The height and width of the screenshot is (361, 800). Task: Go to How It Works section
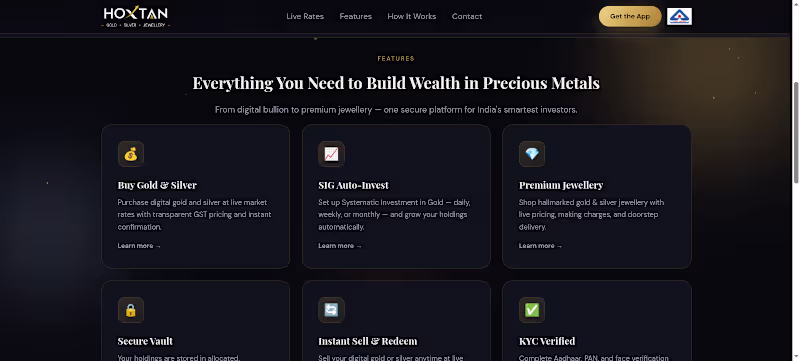pyautogui.click(x=412, y=16)
